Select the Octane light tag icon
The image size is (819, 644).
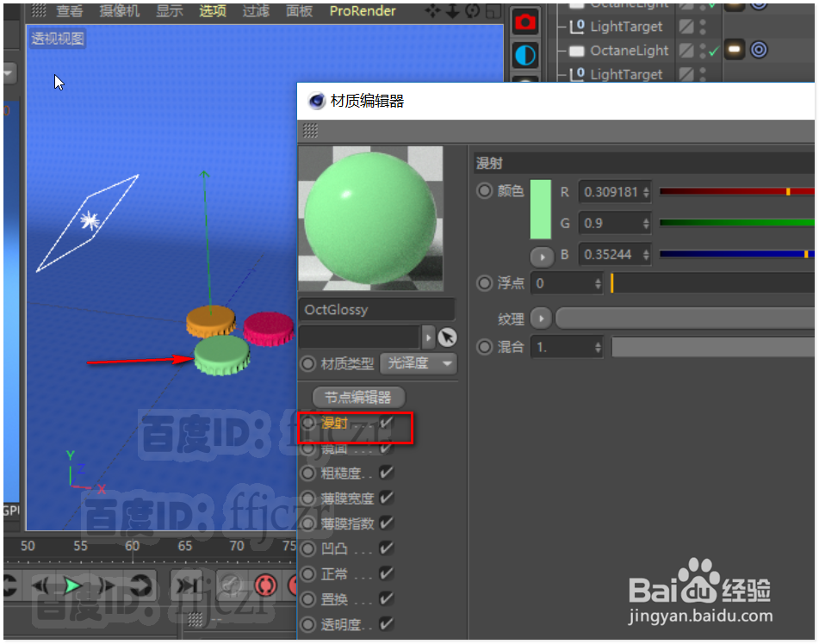pyautogui.click(x=735, y=50)
